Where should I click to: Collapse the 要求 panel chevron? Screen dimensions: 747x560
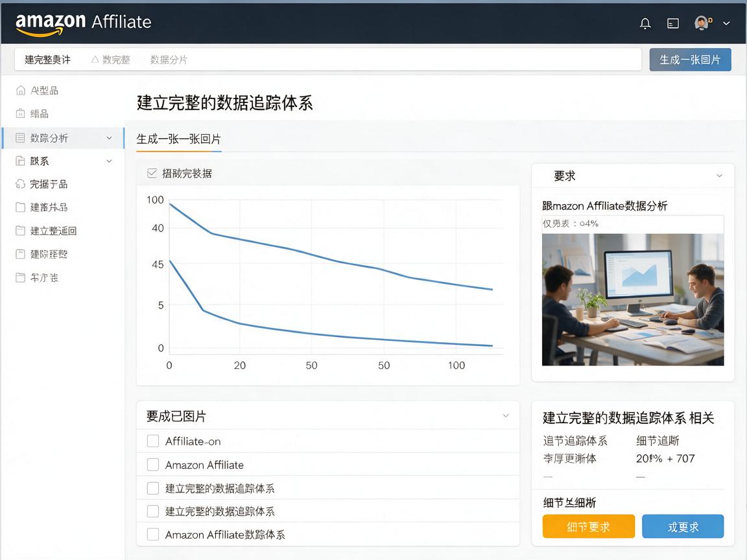pos(719,176)
